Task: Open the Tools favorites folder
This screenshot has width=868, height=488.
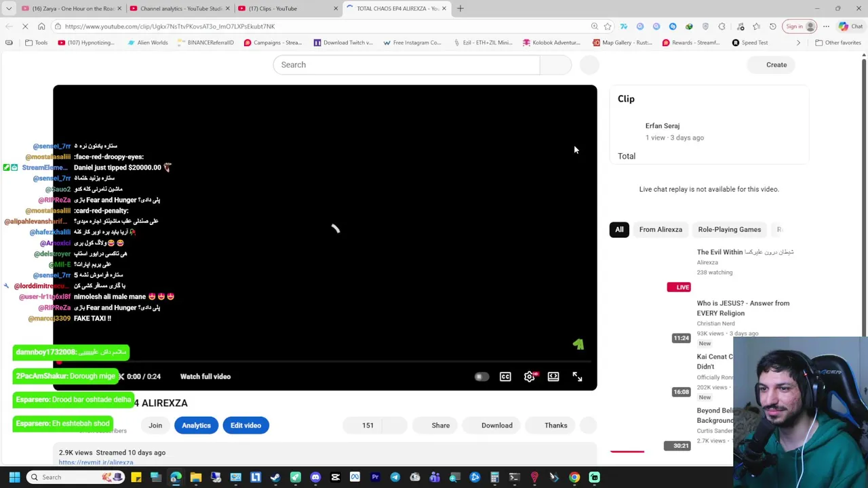Action: [36, 43]
